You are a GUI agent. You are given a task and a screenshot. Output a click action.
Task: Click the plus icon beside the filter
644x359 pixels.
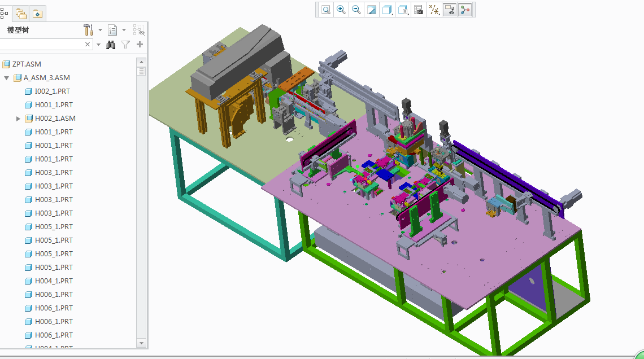140,45
